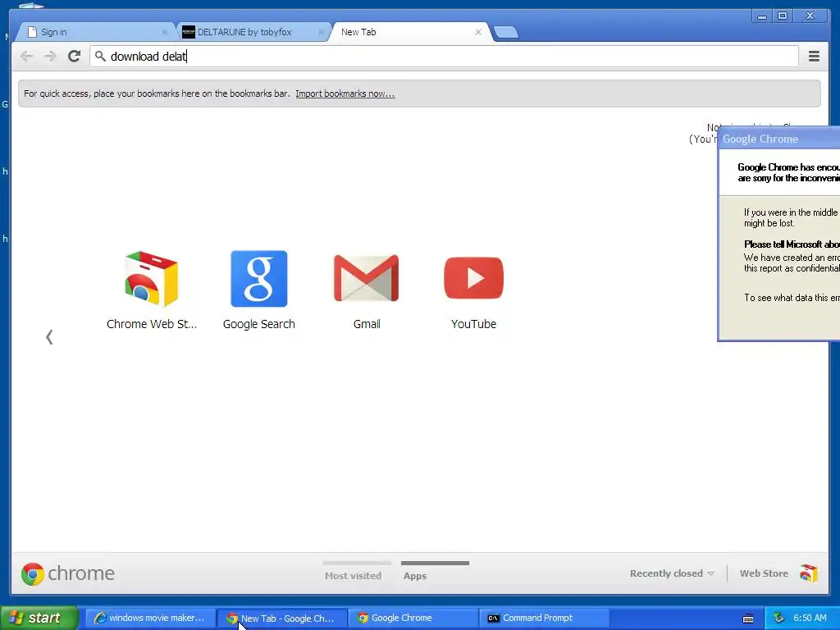Click the Web Store bag icon at bottom
This screenshot has height=630, width=840.
click(808, 573)
